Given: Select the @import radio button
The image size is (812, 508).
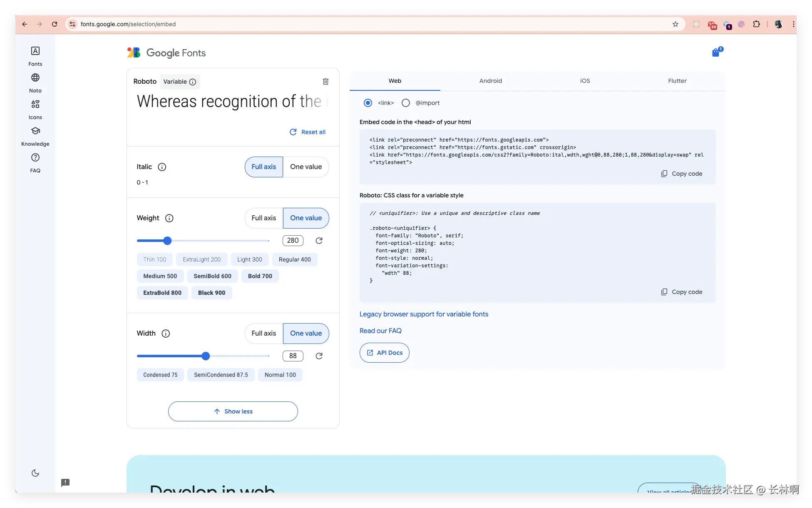Looking at the screenshot, I should click(x=406, y=103).
